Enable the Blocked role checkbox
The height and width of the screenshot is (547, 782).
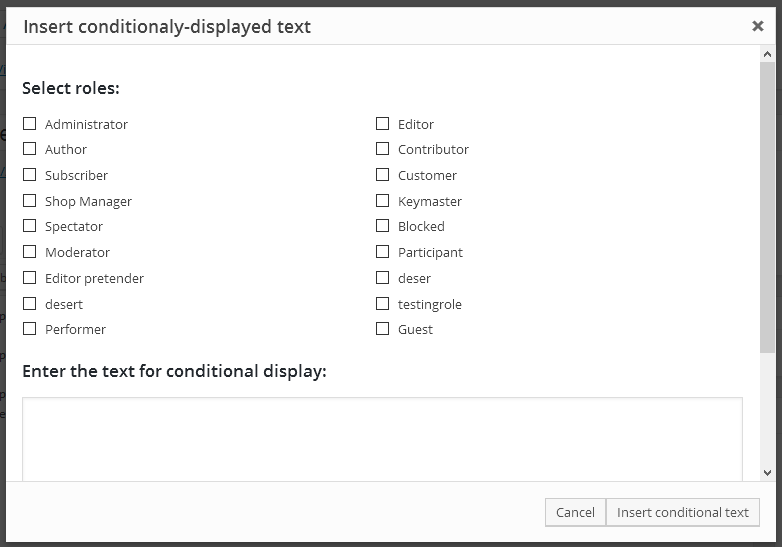click(383, 226)
